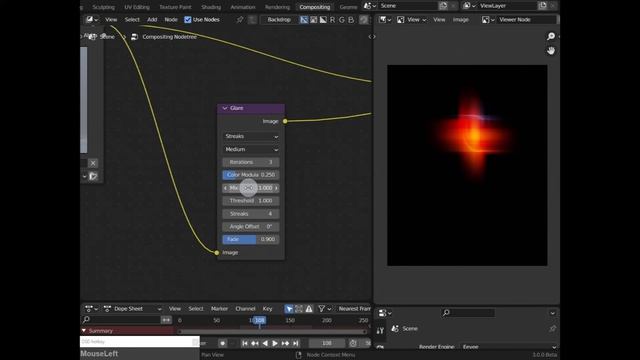Click the render icon in left sidebar panel

pos(93,176)
